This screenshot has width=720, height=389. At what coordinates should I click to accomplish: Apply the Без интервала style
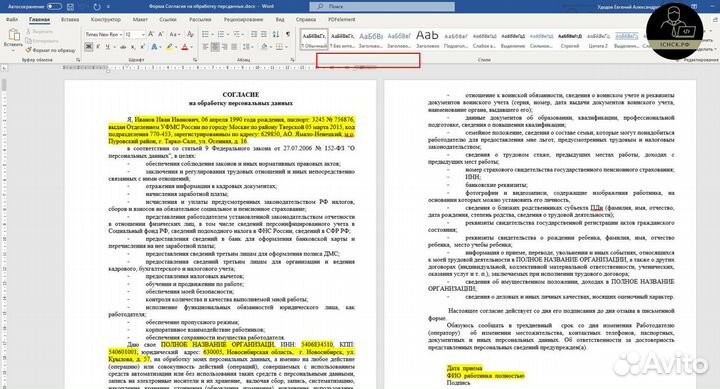[x=343, y=39]
